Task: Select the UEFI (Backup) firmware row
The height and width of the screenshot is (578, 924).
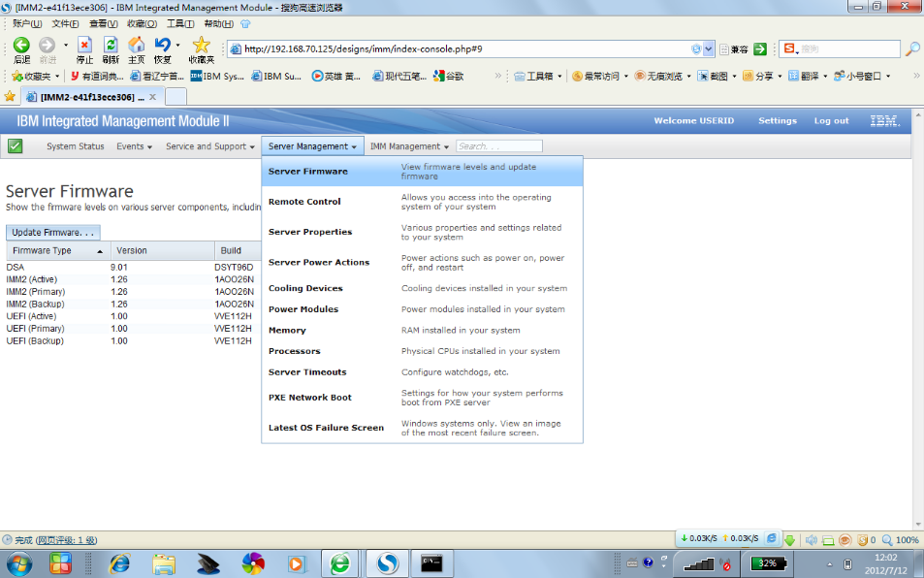Action: pyautogui.click(x=133, y=341)
